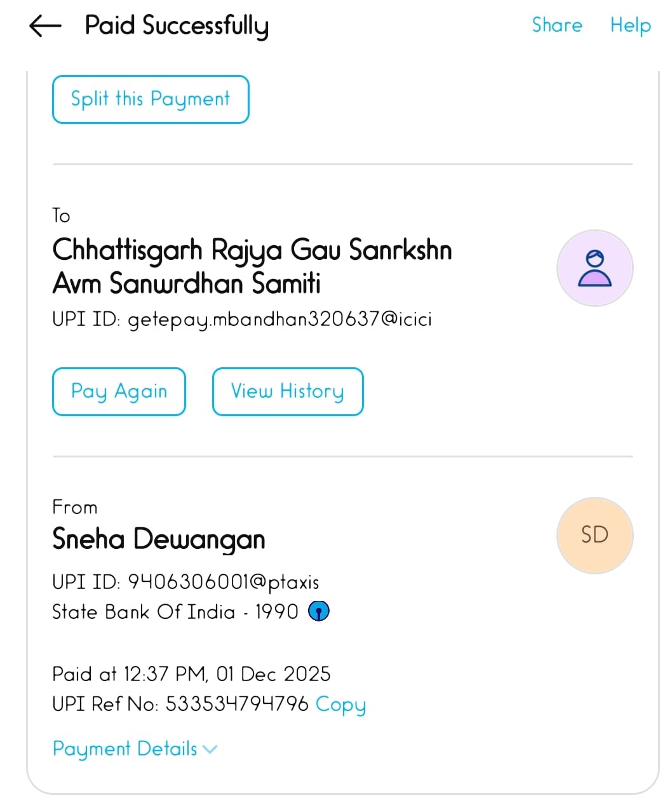Viewport: 665px width, 812px height.
Task: Open Help for this payment
Action: tap(630, 25)
